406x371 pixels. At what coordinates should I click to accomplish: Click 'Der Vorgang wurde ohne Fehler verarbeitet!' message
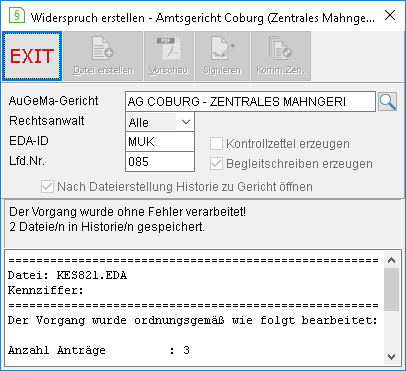coord(127,212)
